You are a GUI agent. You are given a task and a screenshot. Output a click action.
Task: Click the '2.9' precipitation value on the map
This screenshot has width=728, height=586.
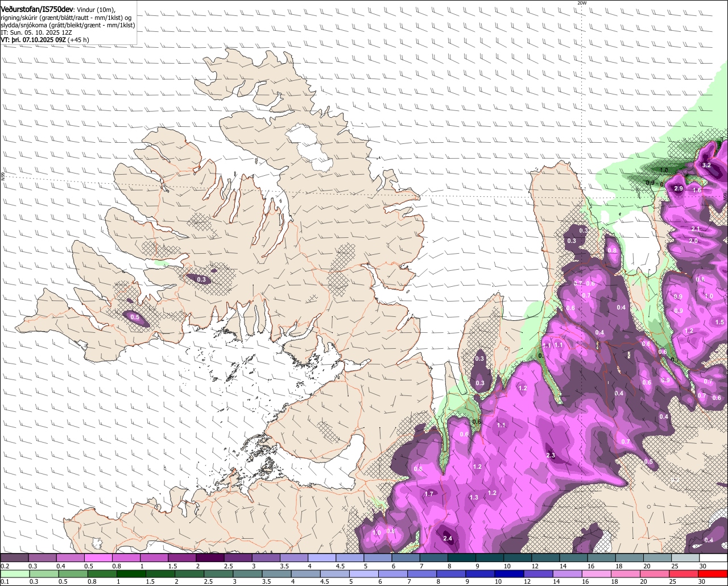(678, 188)
